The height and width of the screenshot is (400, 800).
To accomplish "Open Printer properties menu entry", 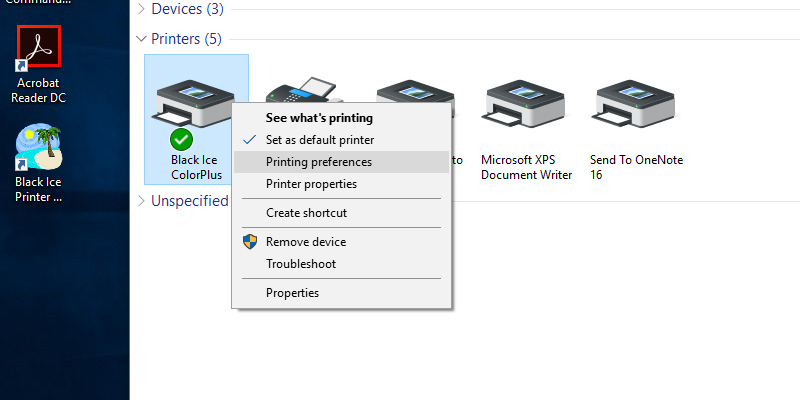I will (311, 184).
